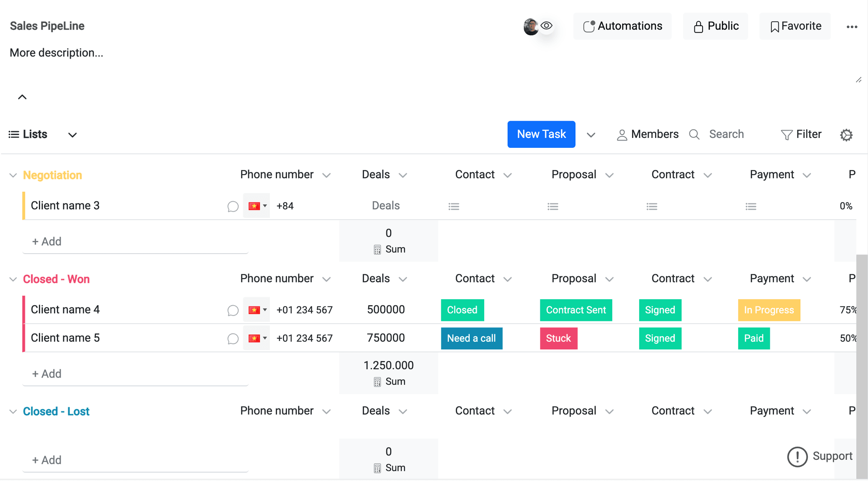The image size is (868, 481).
Task: Open country flag selector for Client name 4
Action: (x=256, y=310)
